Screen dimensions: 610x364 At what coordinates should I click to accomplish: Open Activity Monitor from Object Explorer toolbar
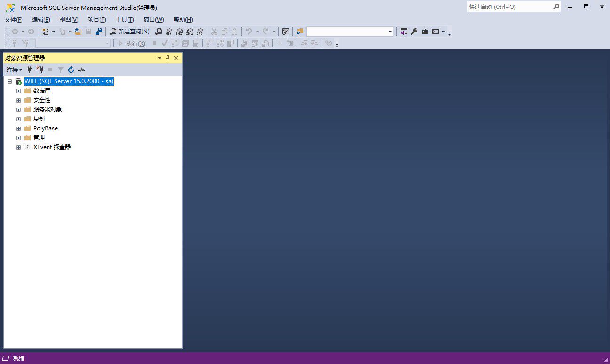81,70
